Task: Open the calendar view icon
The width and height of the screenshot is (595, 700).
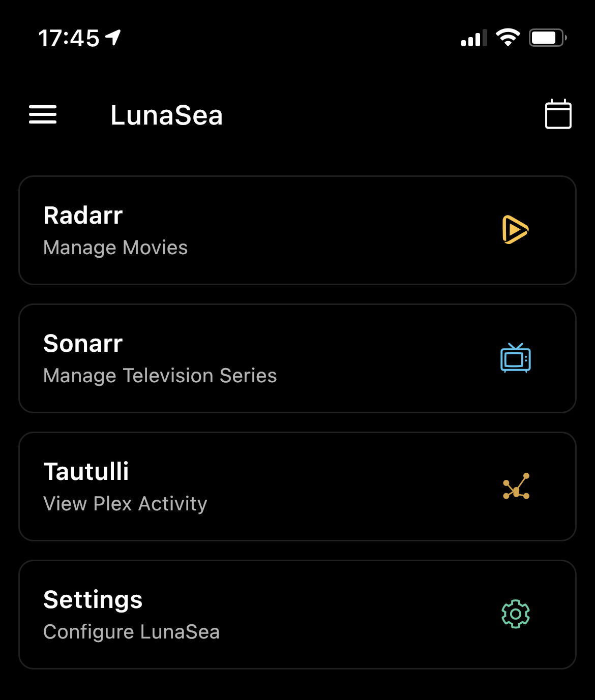Action: pyautogui.click(x=558, y=114)
